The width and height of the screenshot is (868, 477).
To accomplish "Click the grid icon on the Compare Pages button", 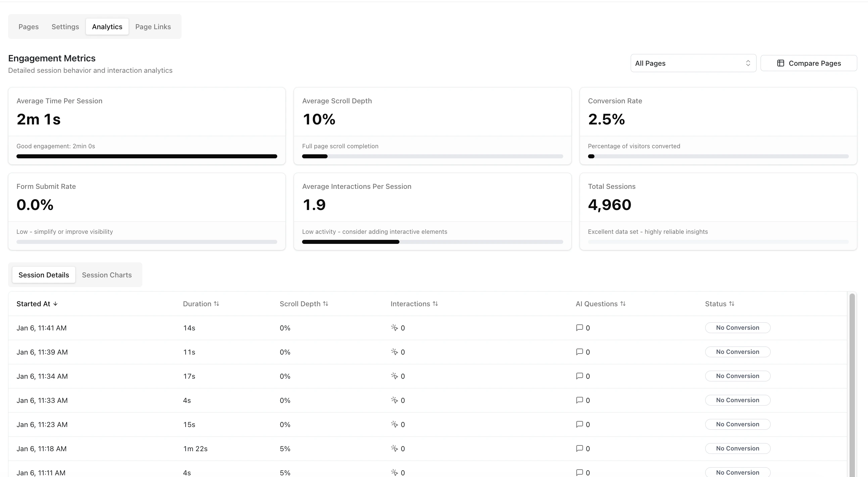I will [781, 63].
